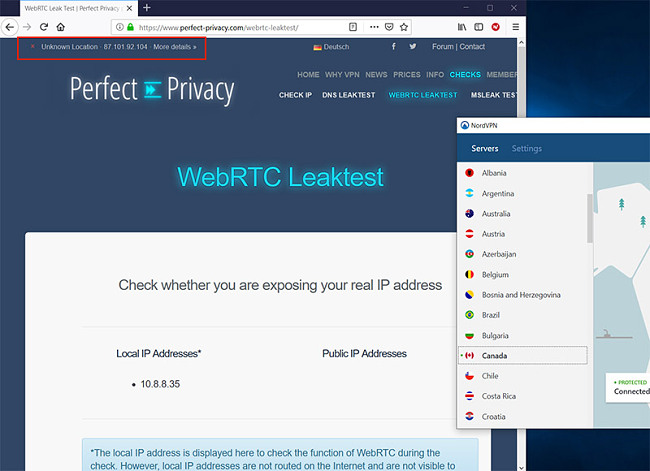Open page actions three-dot menu

(x=374, y=27)
